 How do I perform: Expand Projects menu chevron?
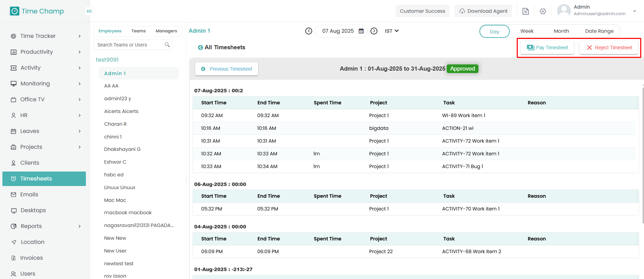(x=80, y=147)
